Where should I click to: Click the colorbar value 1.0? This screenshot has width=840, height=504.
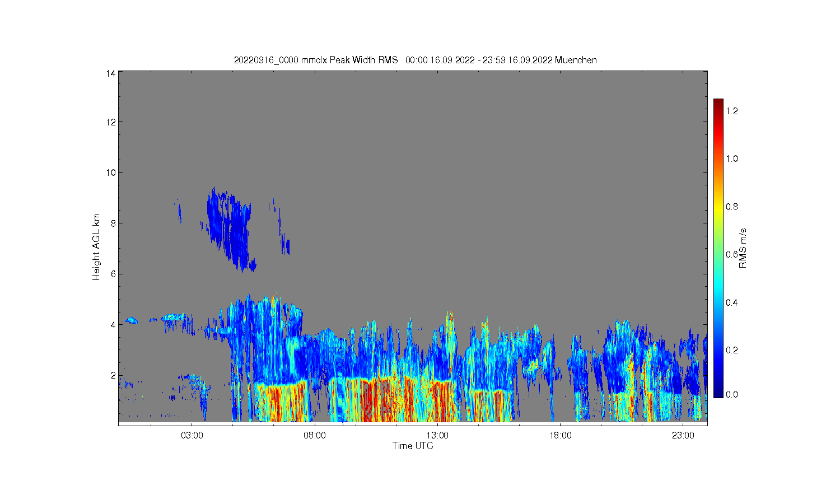pos(732,158)
